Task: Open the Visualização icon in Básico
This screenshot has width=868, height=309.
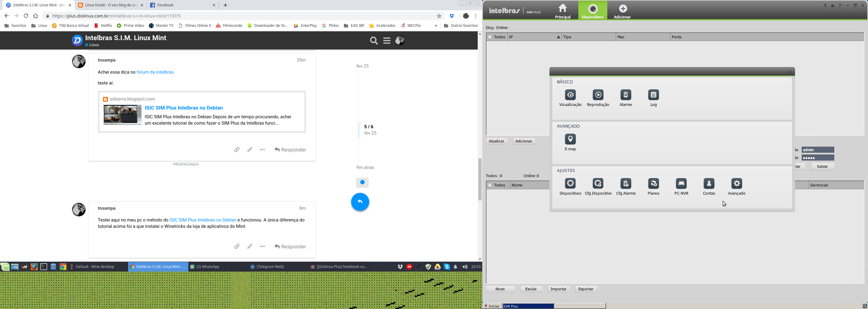Action: pyautogui.click(x=570, y=95)
